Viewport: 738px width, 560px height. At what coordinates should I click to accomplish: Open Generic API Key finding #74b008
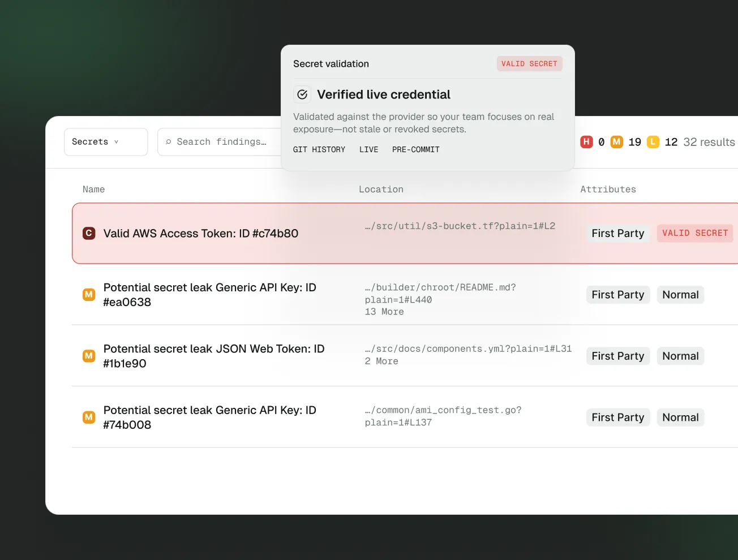pos(210,417)
